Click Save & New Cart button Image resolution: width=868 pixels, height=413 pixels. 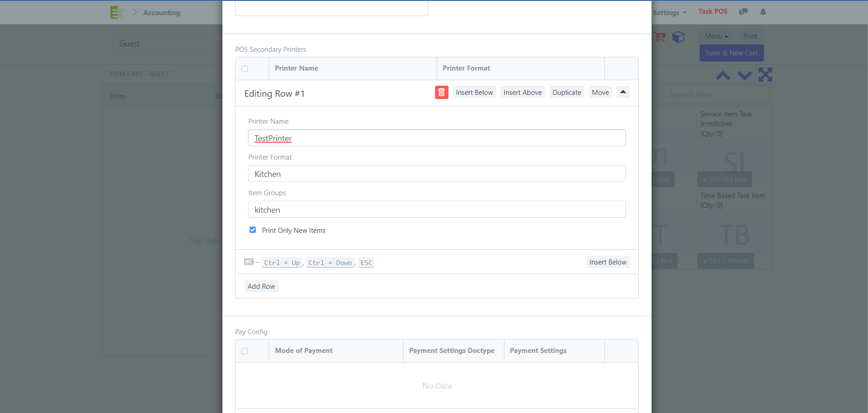[x=731, y=53]
